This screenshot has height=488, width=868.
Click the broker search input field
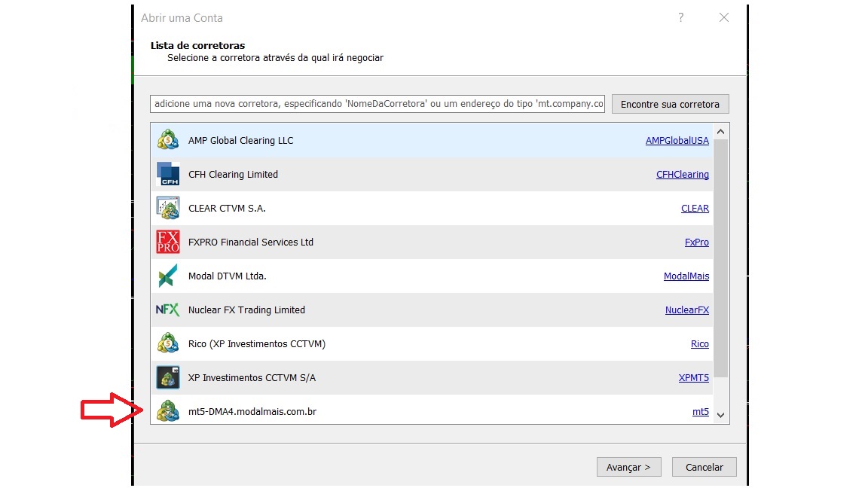(377, 104)
